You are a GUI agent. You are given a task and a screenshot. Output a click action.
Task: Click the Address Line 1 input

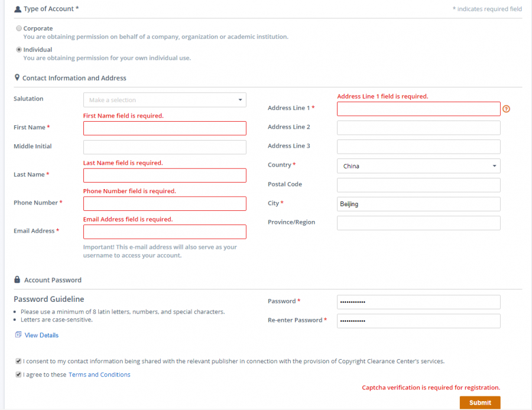coord(419,109)
